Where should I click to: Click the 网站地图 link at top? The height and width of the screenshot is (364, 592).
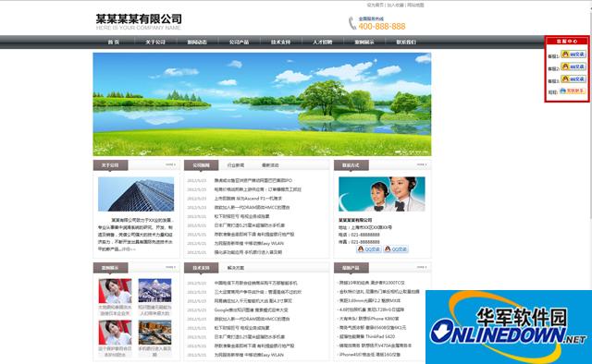(415, 5)
